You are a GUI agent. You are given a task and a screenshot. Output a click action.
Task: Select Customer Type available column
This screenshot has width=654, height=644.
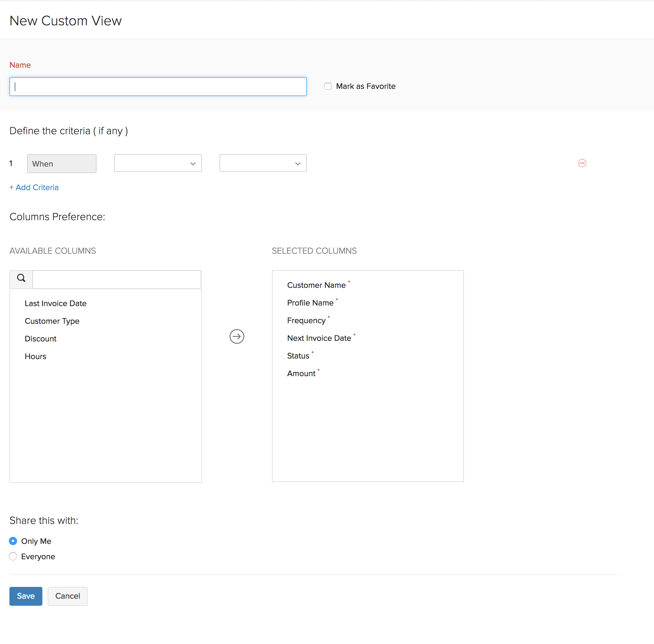pos(52,321)
